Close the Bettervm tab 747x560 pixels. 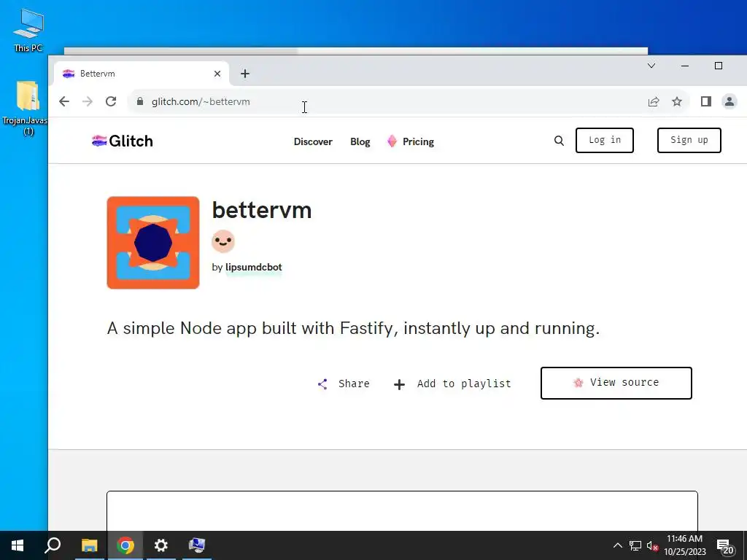pos(217,74)
